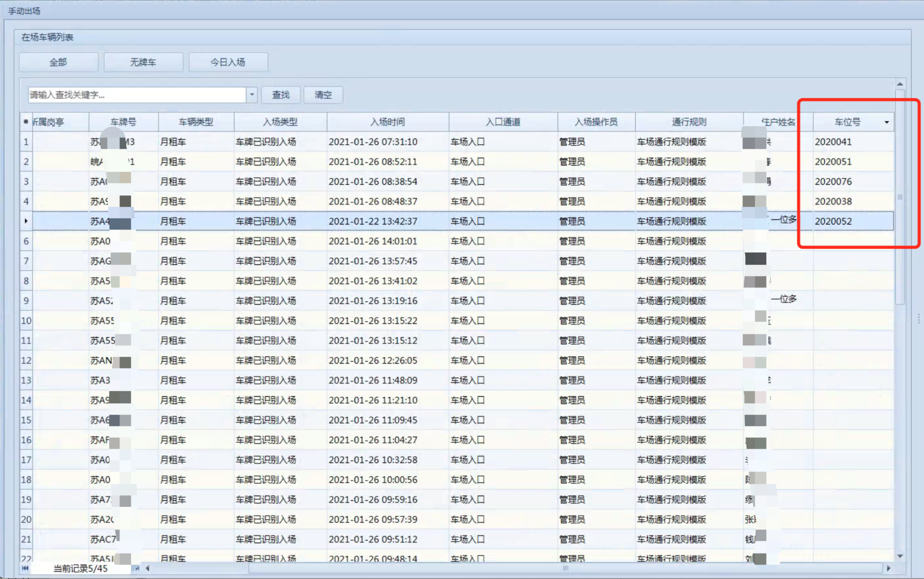Click current row indicator arrow on row 5

26,221
